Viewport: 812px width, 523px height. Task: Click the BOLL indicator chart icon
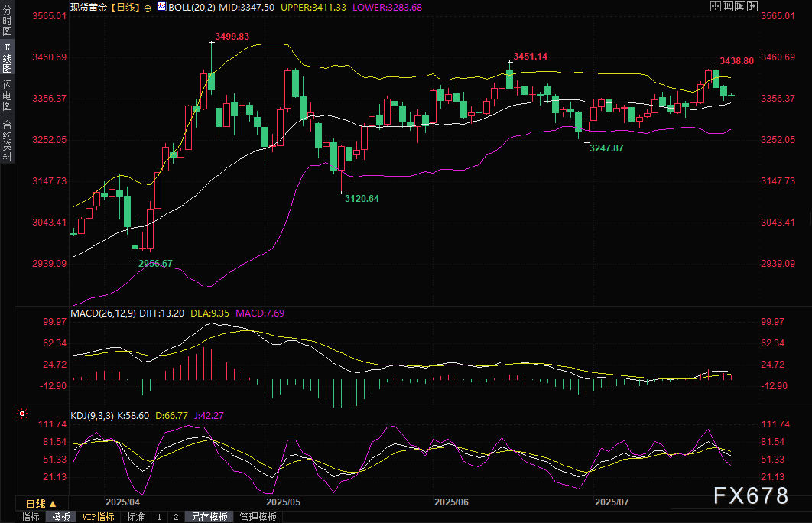pos(161,6)
